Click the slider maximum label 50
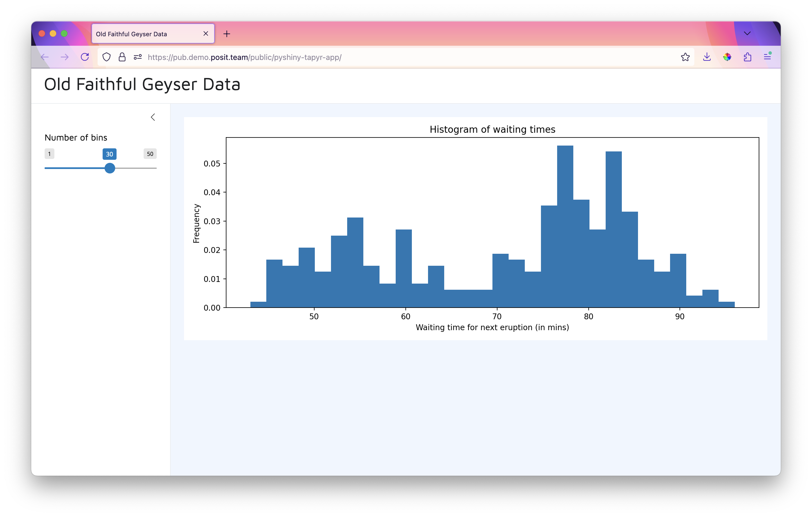Image resolution: width=812 pixels, height=517 pixels. click(x=150, y=154)
